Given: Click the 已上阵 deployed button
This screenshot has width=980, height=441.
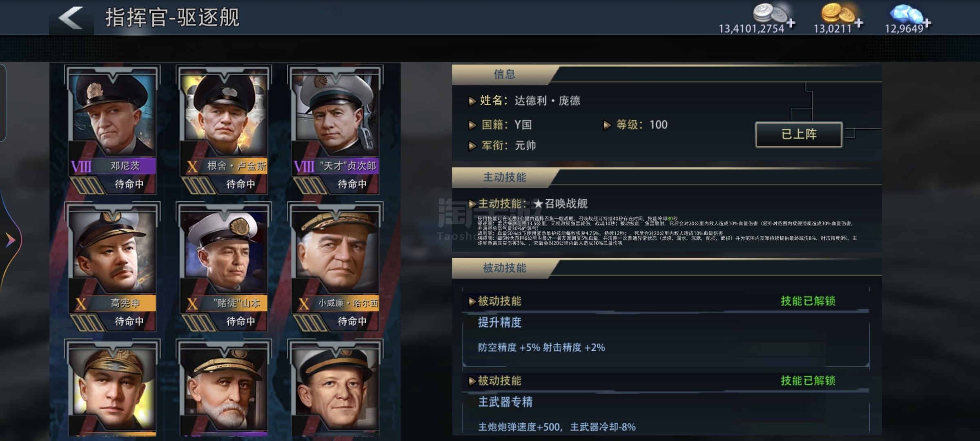Looking at the screenshot, I should 799,134.
